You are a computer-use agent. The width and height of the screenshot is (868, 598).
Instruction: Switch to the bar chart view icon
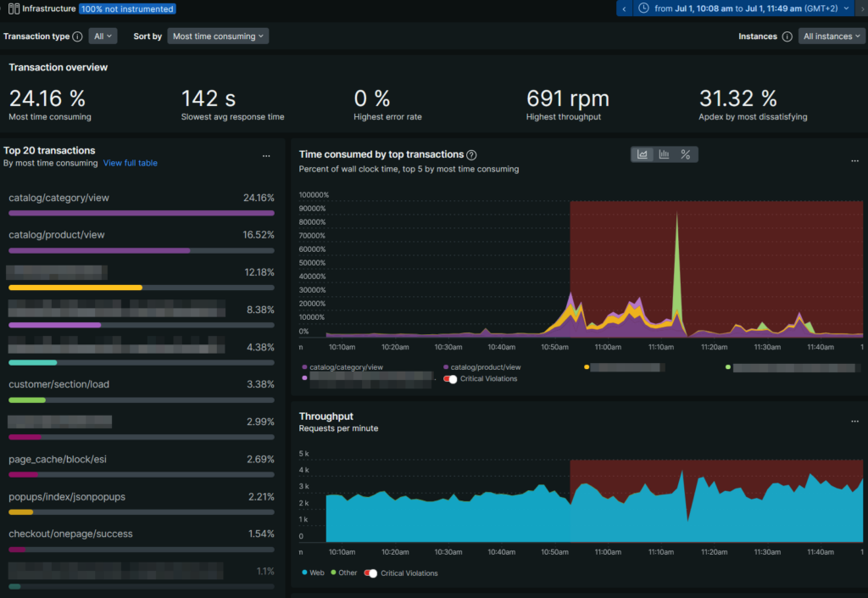coord(664,154)
